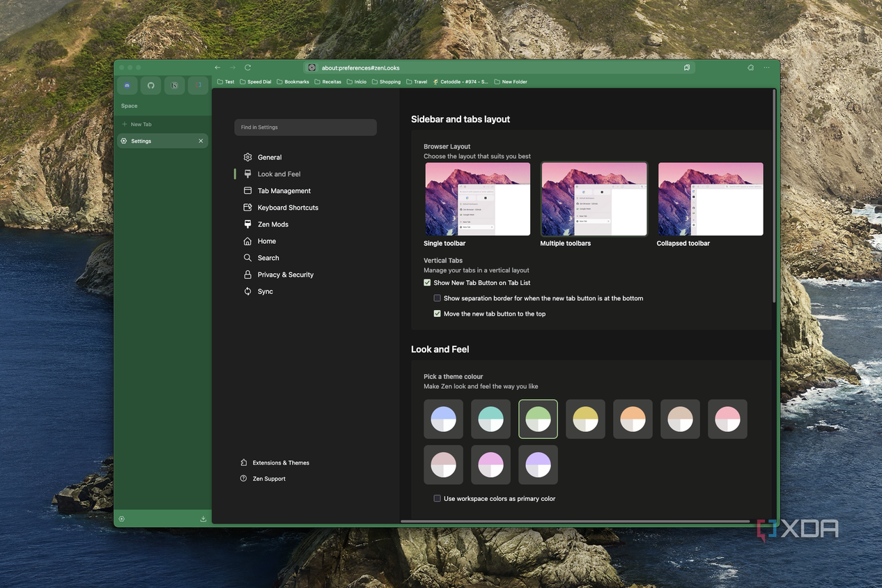882x588 pixels.
Task: Pick the beige theme colour swatch
Action: [680, 419]
